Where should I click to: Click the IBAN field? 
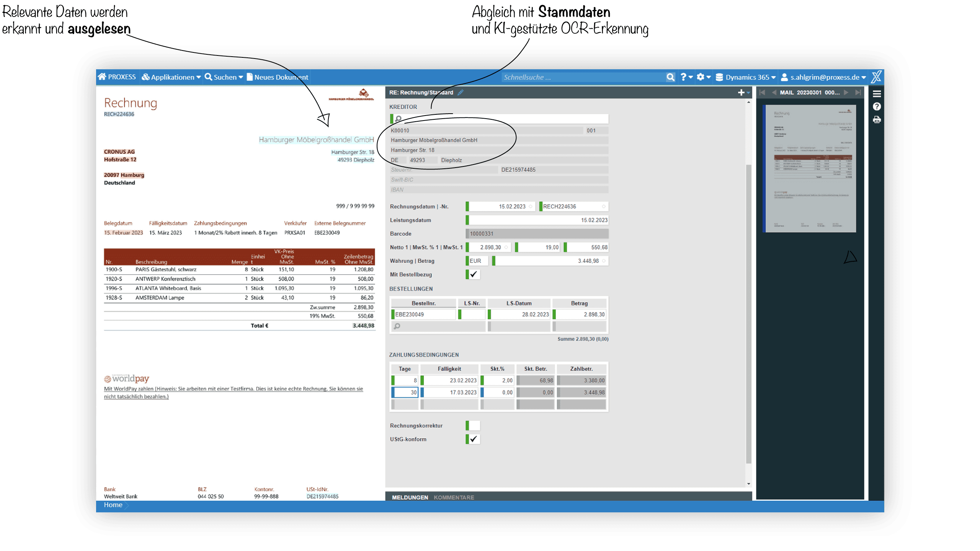(499, 189)
